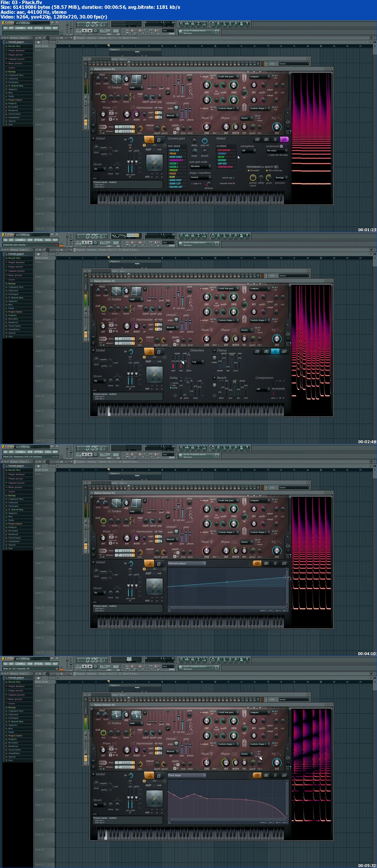
Task: Click Play in the 00:01:23 frame transport
Action: (x=85, y=31)
